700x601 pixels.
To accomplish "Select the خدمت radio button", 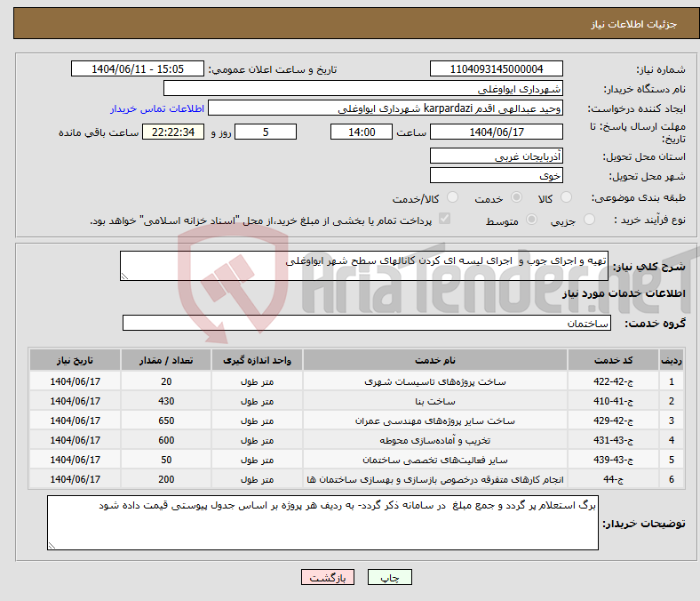I will (x=516, y=197).
